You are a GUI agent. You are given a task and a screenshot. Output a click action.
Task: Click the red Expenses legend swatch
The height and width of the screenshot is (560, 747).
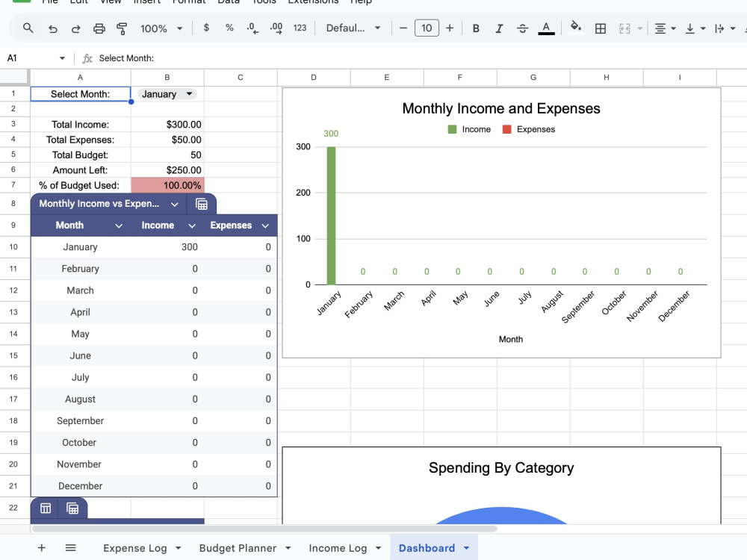click(507, 129)
